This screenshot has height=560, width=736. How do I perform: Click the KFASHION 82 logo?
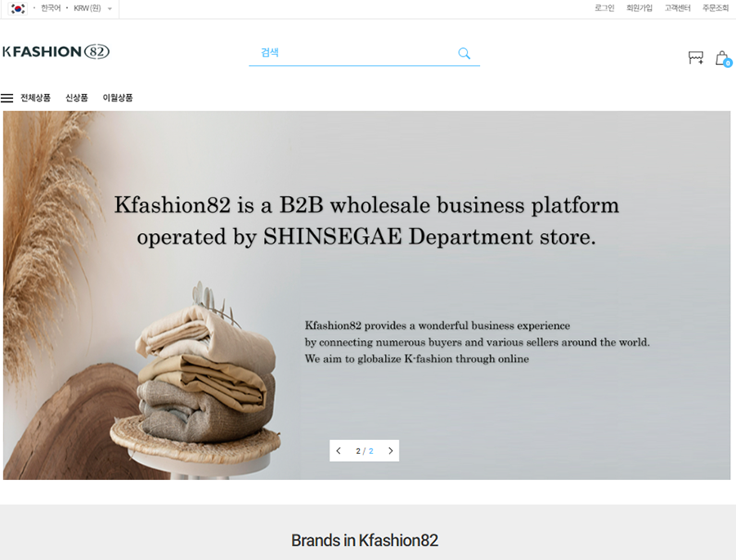pyautogui.click(x=56, y=52)
